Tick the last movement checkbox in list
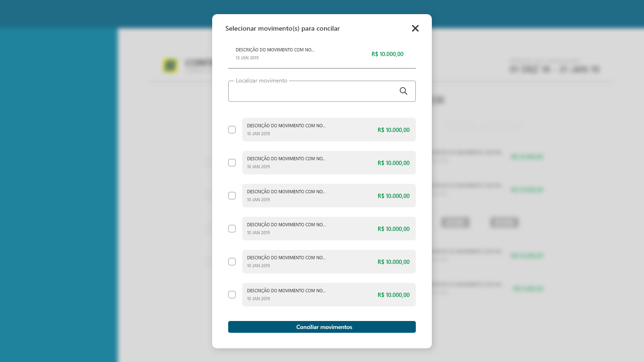The height and width of the screenshot is (362, 644). [x=232, y=295]
